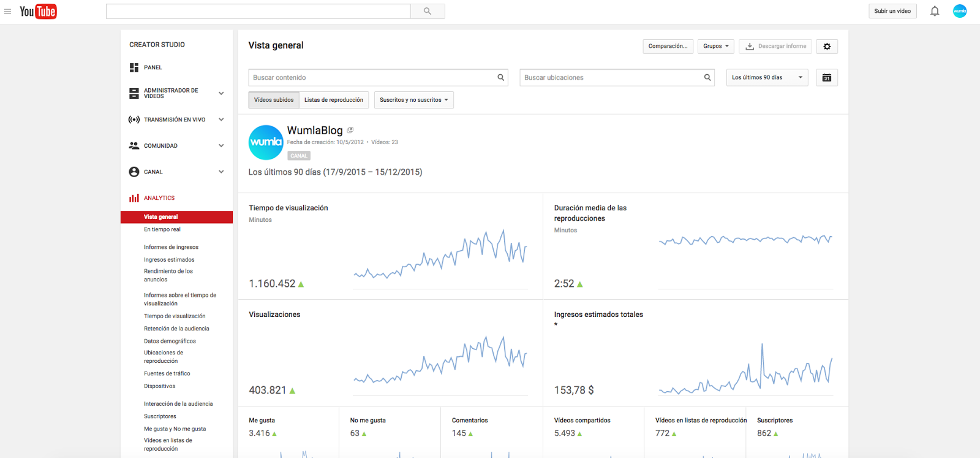Select Vista general in Analytics menu
This screenshot has width=980, height=458.
coord(176,217)
